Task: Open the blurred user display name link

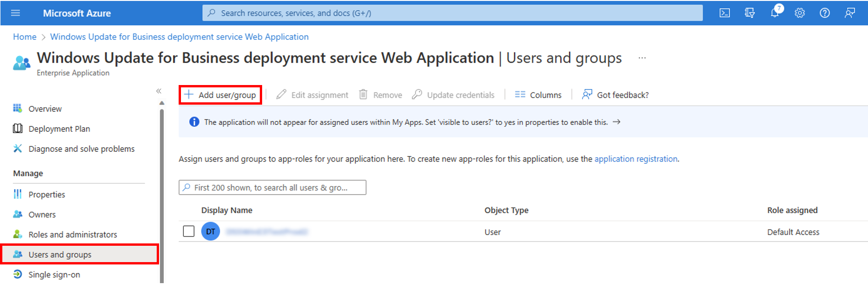Action: pyautogui.click(x=267, y=232)
